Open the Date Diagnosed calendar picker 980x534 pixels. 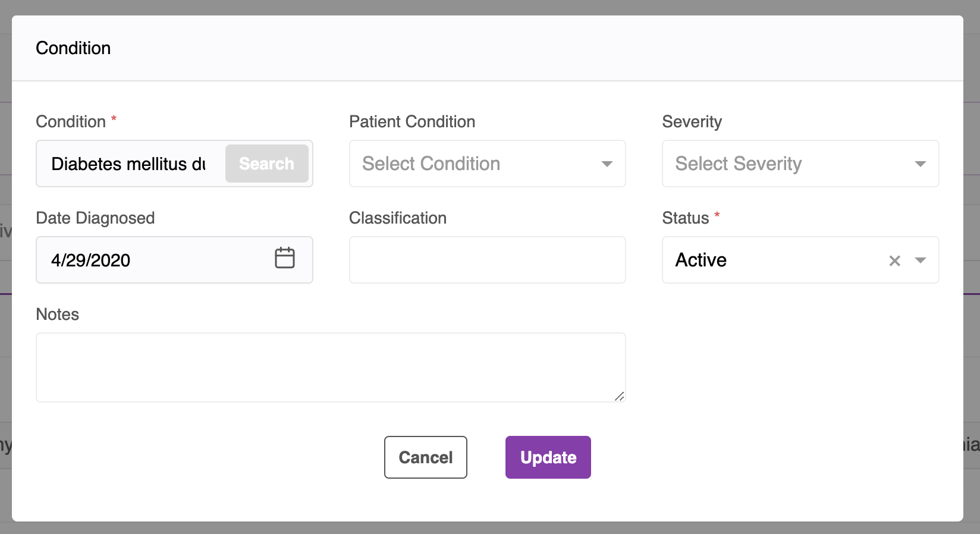[285, 259]
